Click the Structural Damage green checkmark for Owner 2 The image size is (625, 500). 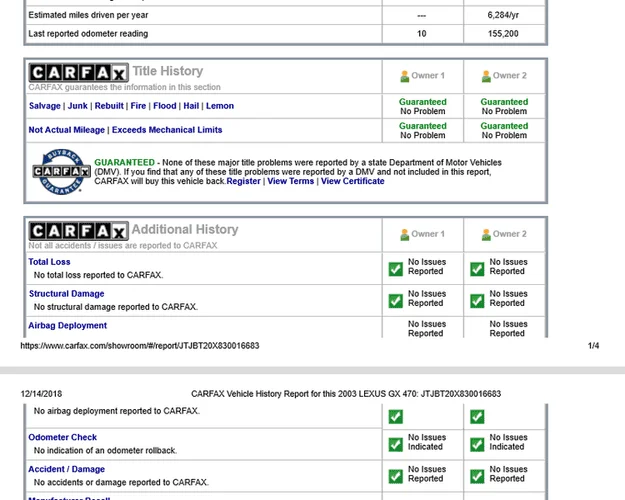click(477, 301)
